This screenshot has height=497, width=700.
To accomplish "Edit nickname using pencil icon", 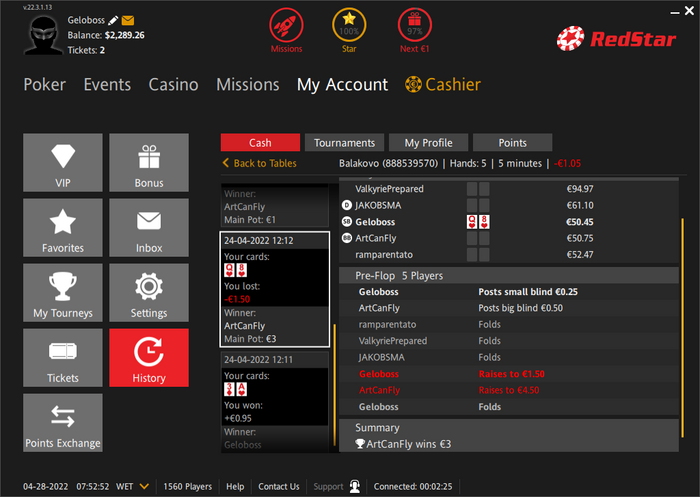I will tap(113, 21).
